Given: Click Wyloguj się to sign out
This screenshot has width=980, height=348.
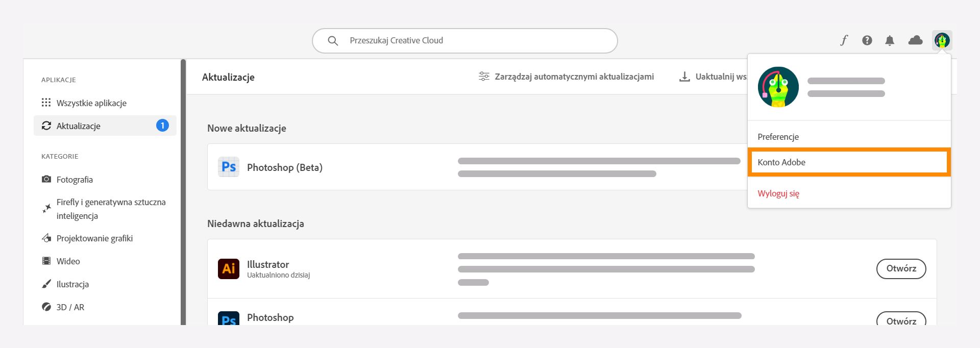Looking at the screenshot, I should coord(778,193).
